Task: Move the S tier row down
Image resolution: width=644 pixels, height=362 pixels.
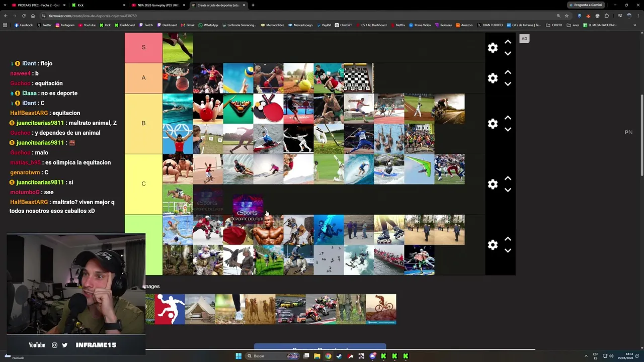Action: 508,53
